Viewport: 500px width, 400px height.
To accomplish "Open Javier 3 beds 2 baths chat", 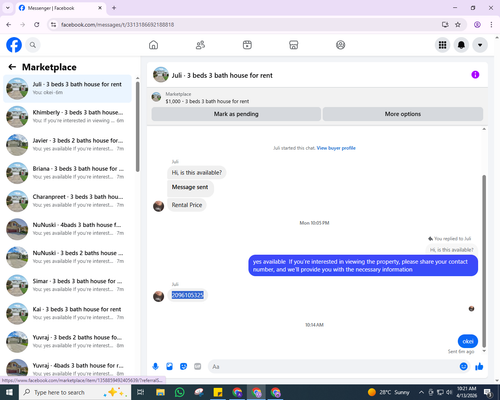I will [x=67, y=145].
